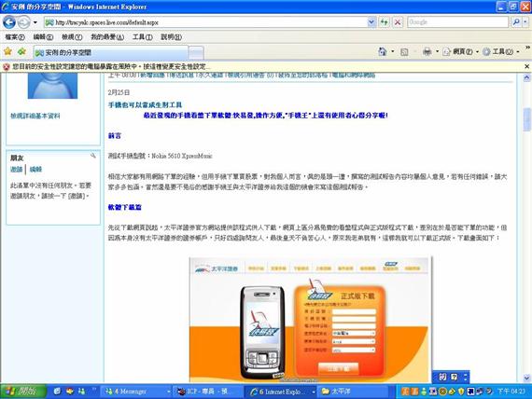The width and height of the screenshot is (532, 399).
Task: Click the page scrollbar down arrow
Action: [526, 378]
